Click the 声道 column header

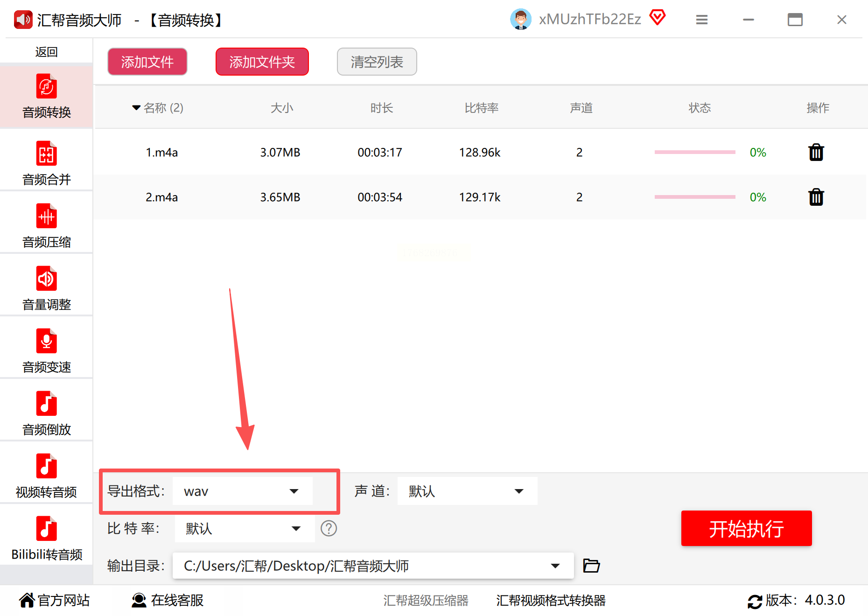[581, 108]
